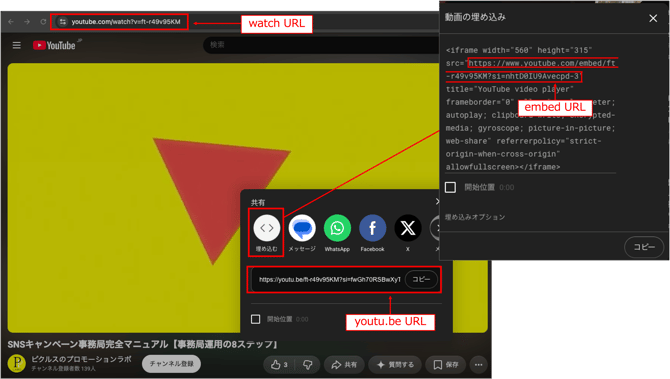Open ピクルスのプロモーションラボ channel avatar
Screen dimensions: 670x379
(x=17, y=363)
